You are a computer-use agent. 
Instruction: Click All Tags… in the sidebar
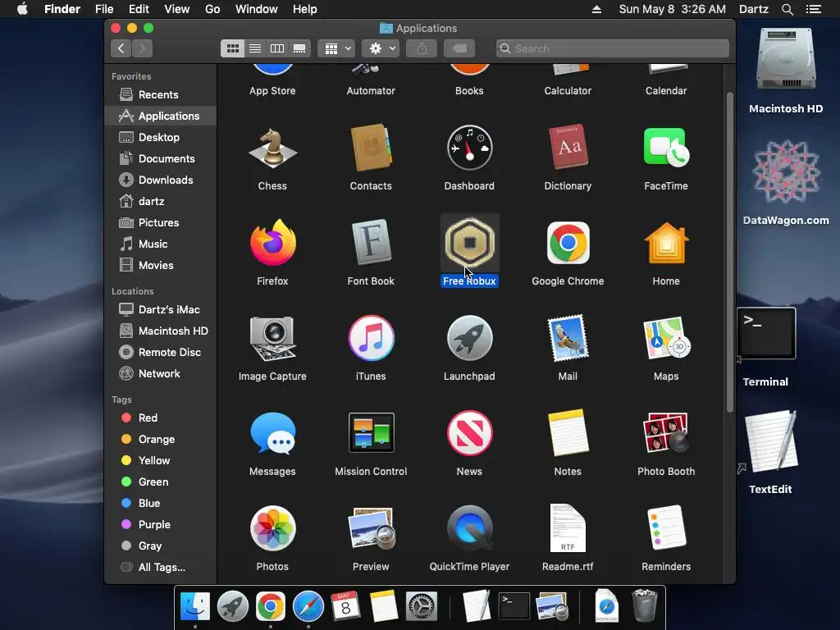point(160,568)
